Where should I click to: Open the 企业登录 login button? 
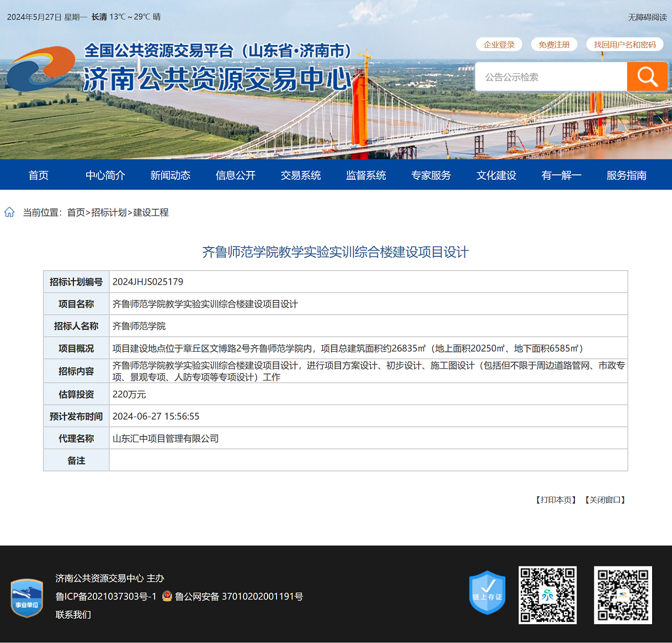[x=499, y=45]
